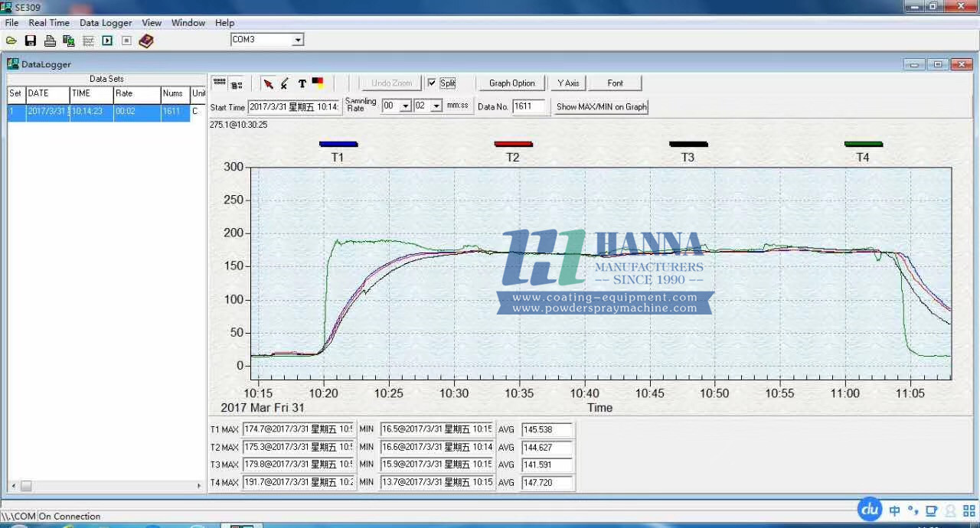980x528 pixels.
Task: Open help using the book icon
Action: pos(146,41)
